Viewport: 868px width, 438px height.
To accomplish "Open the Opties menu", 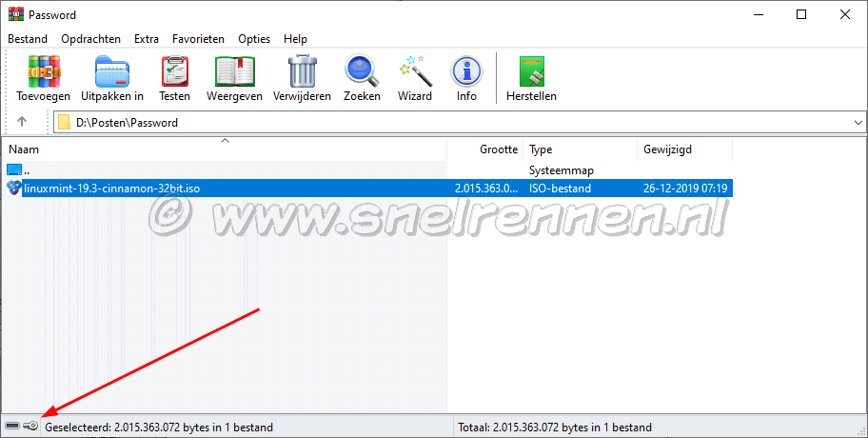I will coord(254,39).
